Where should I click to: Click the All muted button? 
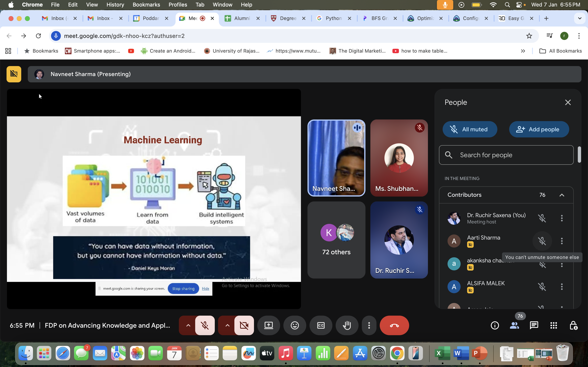point(470,129)
